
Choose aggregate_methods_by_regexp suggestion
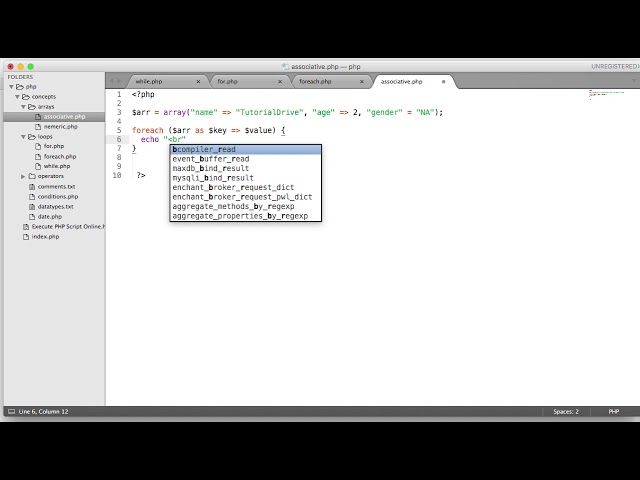pos(246,207)
